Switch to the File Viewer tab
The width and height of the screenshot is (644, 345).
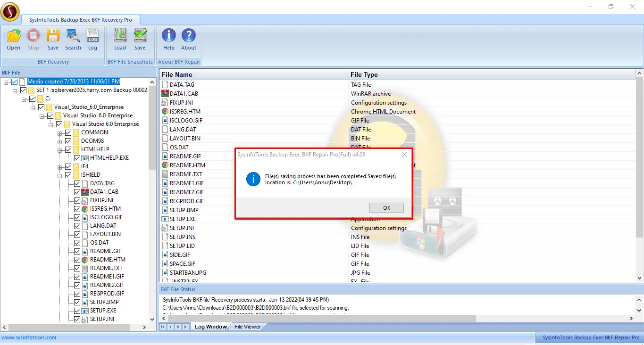[x=248, y=327]
